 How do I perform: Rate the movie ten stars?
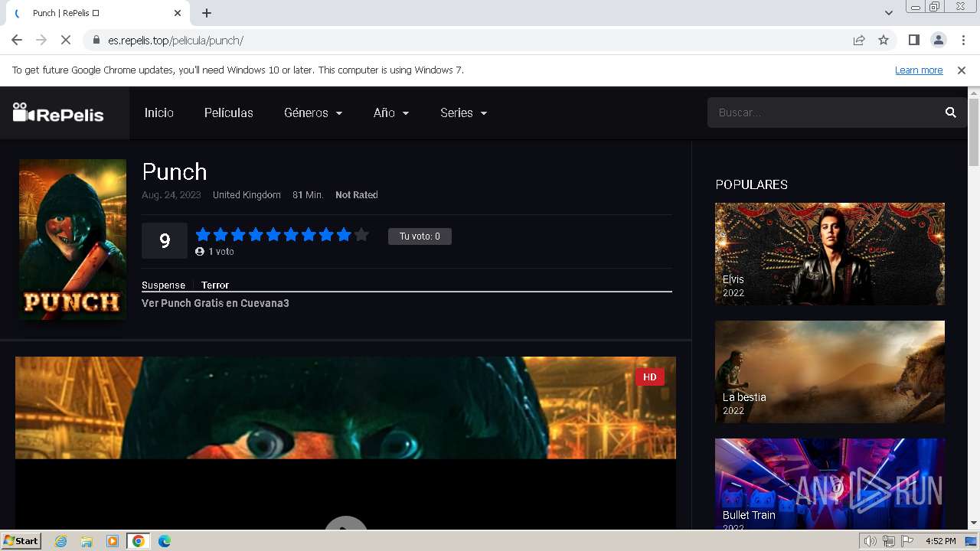point(361,235)
